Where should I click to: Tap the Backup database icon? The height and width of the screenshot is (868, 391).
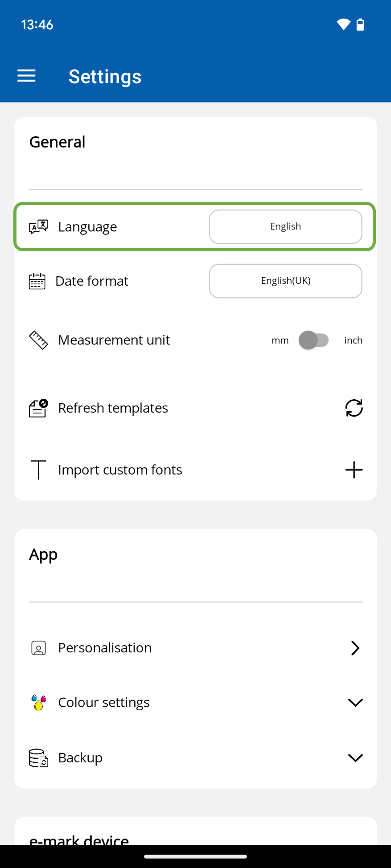click(x=38, y=757)
